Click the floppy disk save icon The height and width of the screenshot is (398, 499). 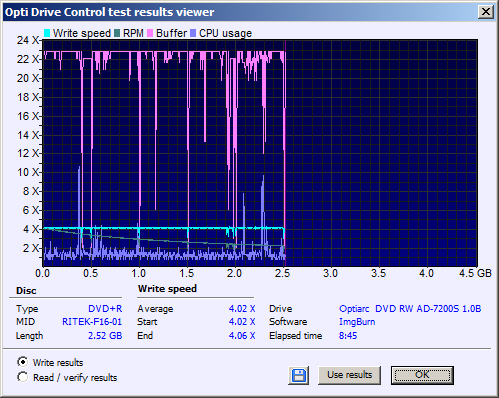[299, 375]
